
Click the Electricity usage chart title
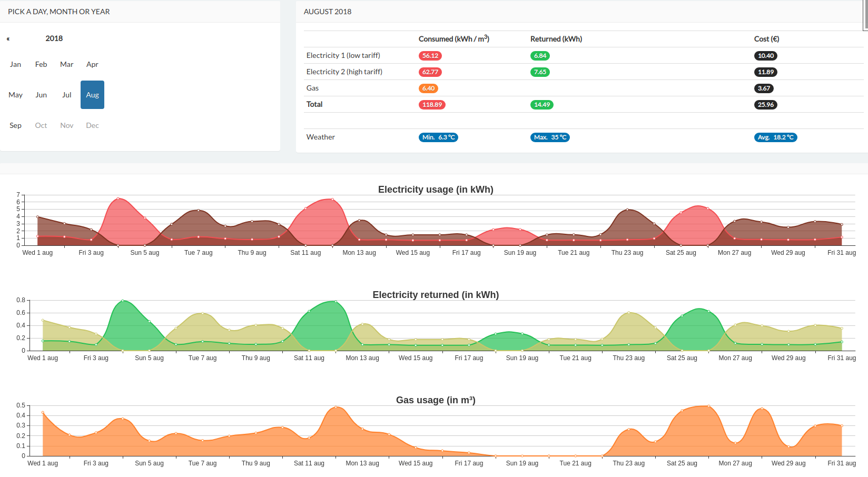pyautogui.click(x=436, y=190)
